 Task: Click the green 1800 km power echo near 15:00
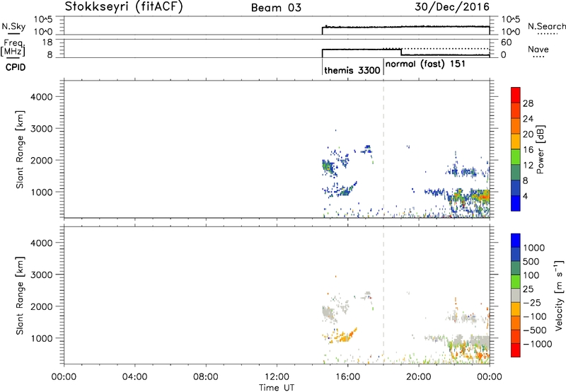(x=328, y=167)
